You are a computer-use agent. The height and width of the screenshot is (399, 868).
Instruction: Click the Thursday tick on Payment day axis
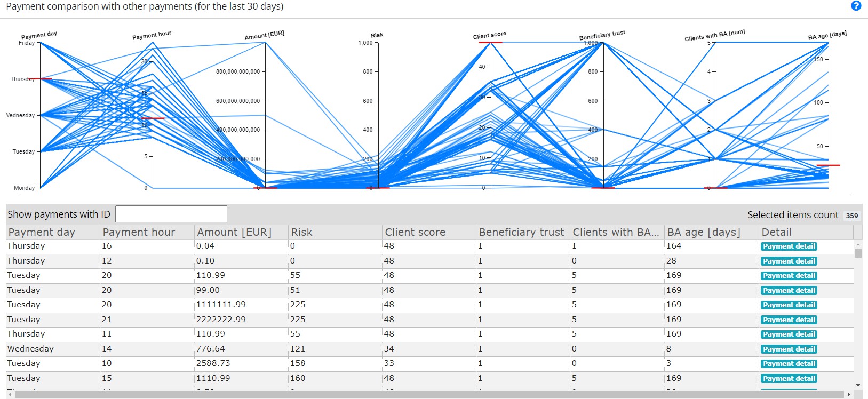click(x=22, y=79)
